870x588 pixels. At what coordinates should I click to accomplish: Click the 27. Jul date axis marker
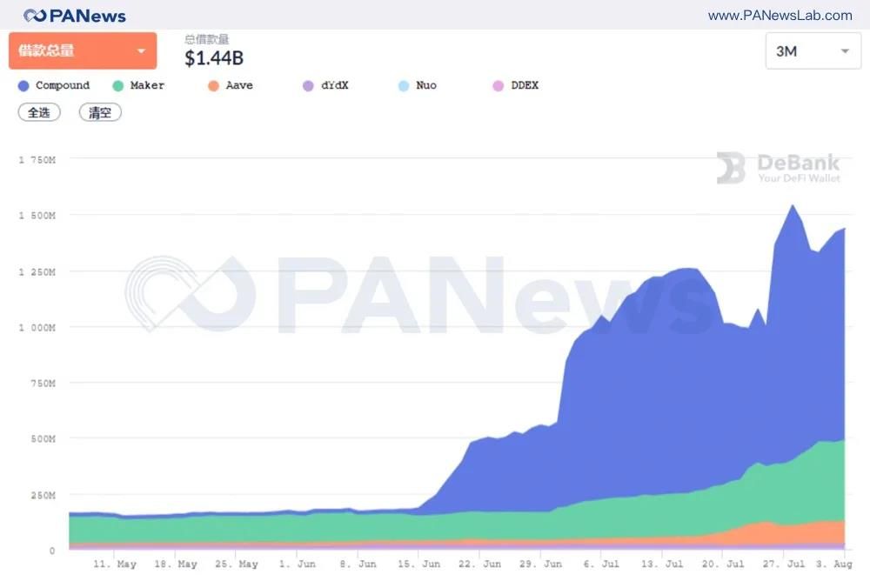tap(784, 564)
